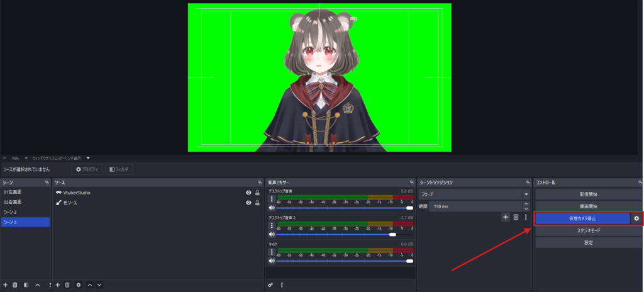This screenshot has height=292, width=644.
Task: Click ウィンドウサイズにスケーリング表示 label
Action: coord(57,158)
